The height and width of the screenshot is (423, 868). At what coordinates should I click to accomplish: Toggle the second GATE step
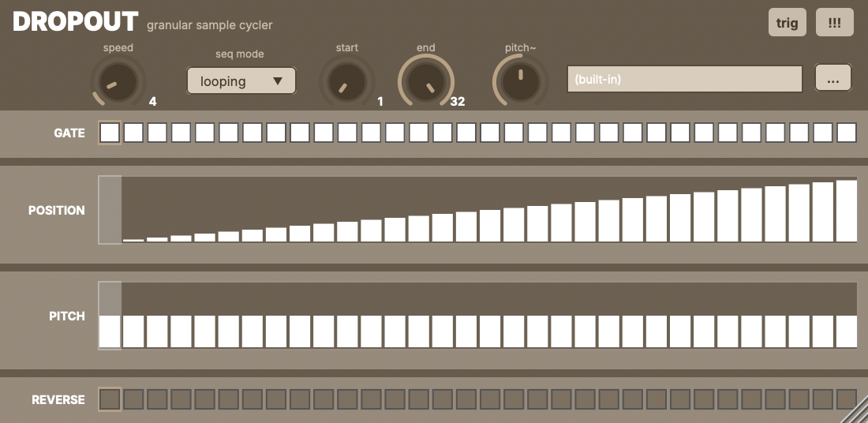pyautogui.click(x=134, y=133)
